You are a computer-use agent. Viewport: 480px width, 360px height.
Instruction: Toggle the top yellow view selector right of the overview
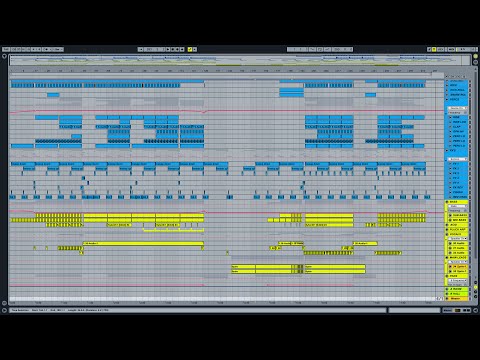(475, 57)
